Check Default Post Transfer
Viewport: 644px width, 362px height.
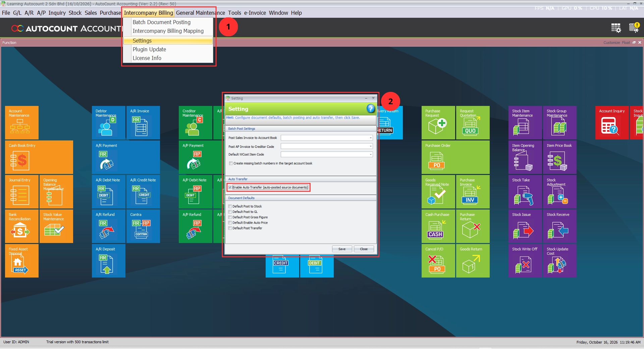point(230,228)
